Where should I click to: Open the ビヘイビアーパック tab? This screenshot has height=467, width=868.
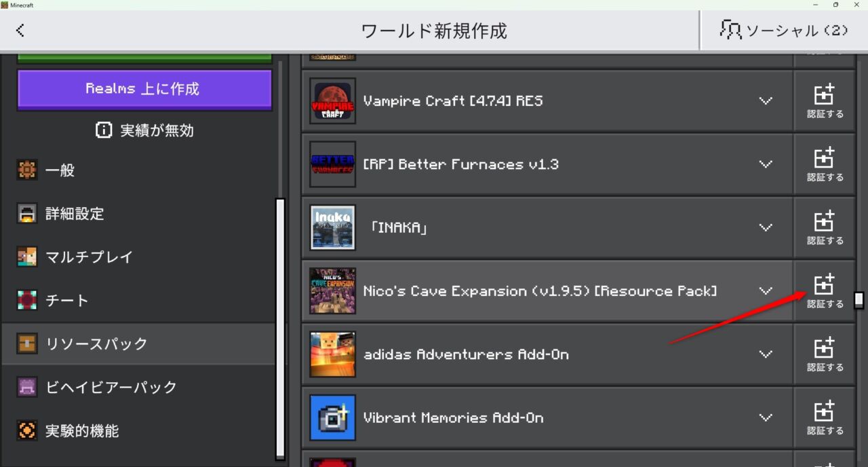(138, 388)
